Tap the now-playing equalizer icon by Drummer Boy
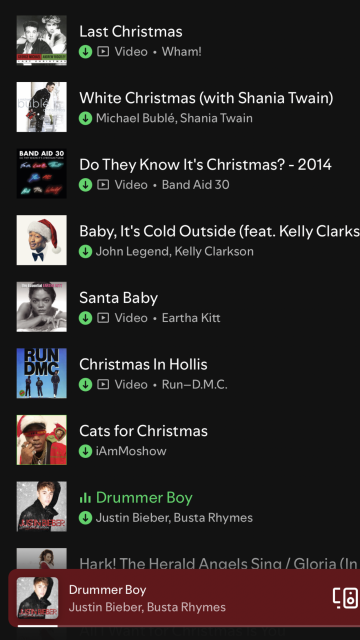Screen dimensions: 360x640 click(x=85, y=498)
